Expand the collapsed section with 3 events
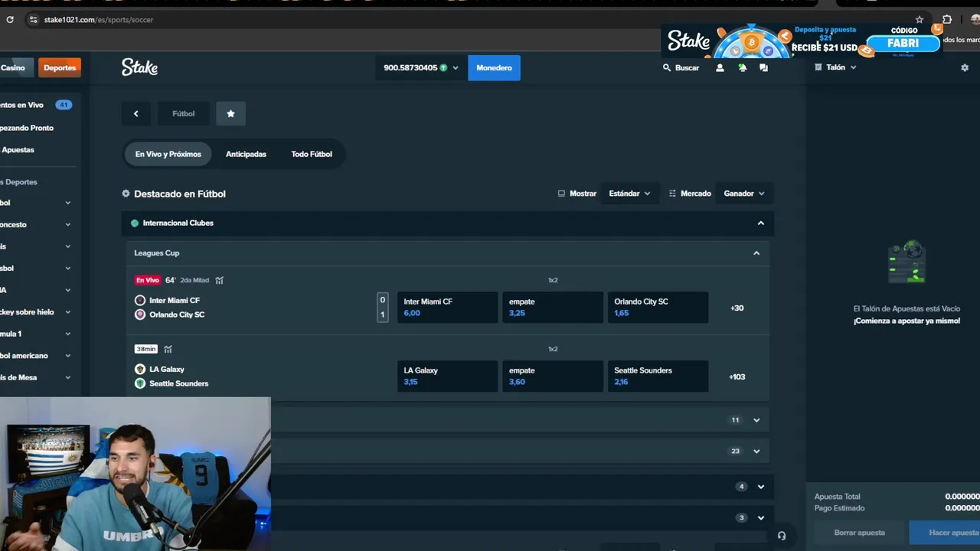Screen dimensions: 980x551 (x=760, y=518)
